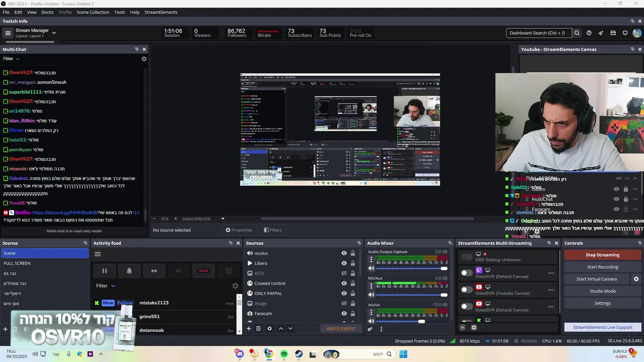This screenshot has width=644, height=362.
Task: Click Stop Streaming button
Action: 602,255
